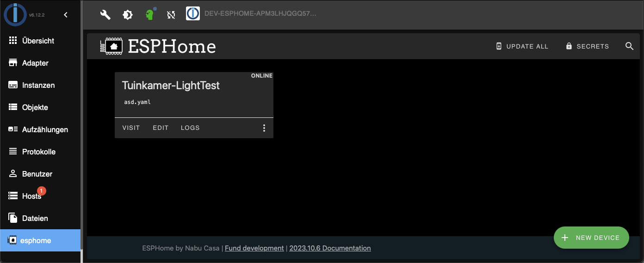This screenshot has width=644, height=263.
Task: Open Adapter page in the sidebar
Action: point(40,63)
